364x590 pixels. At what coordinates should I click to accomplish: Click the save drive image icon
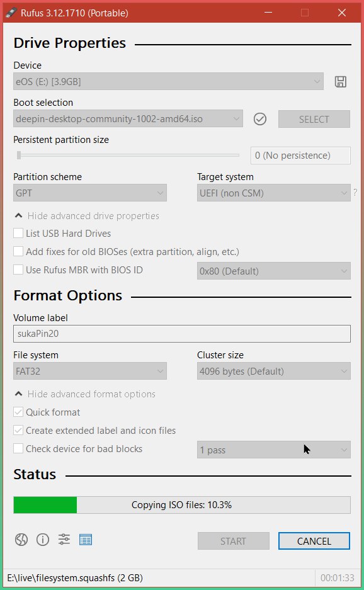tap(340, 82)
